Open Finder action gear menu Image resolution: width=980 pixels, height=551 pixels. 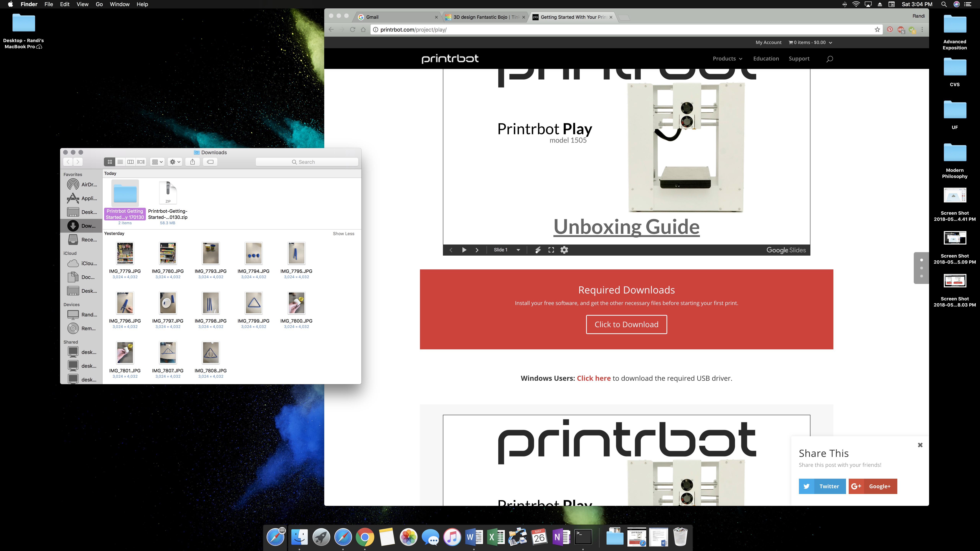[x=175, y=162]
